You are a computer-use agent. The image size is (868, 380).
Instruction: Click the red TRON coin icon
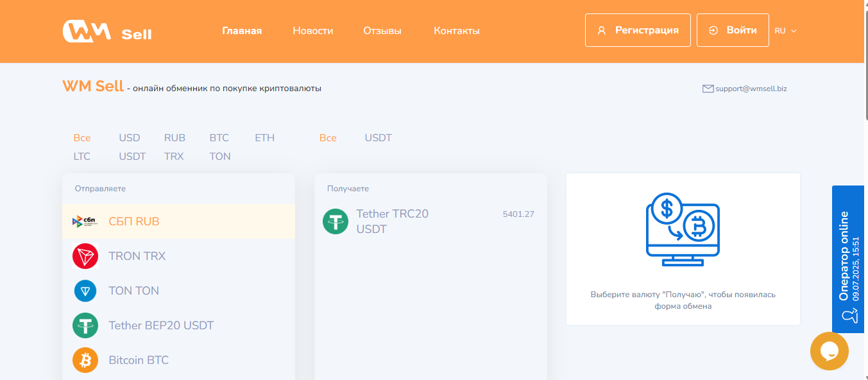click(85, 256)
